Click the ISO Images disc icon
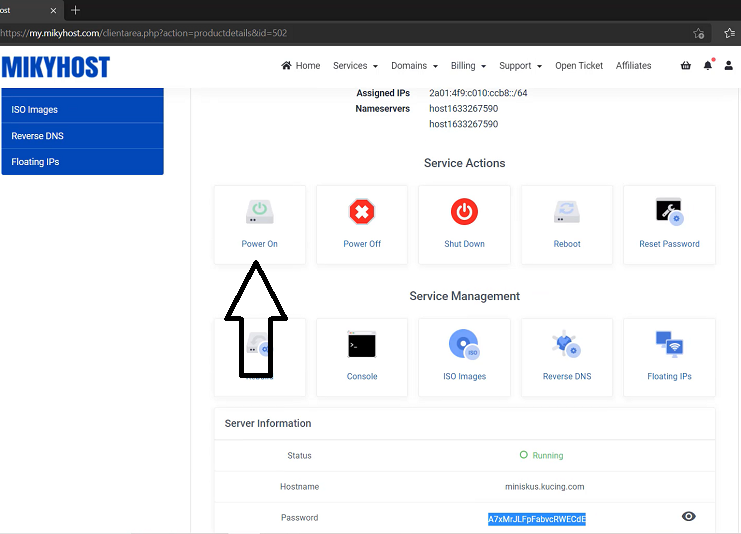Viewport: 741px width, 534px height. pyautogui.click(x=464, y=344)
